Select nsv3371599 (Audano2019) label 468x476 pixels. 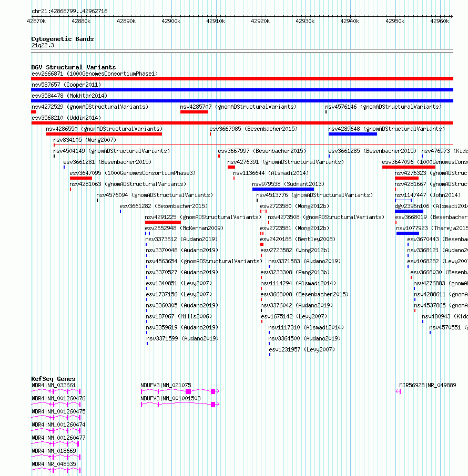coord(182,338)
